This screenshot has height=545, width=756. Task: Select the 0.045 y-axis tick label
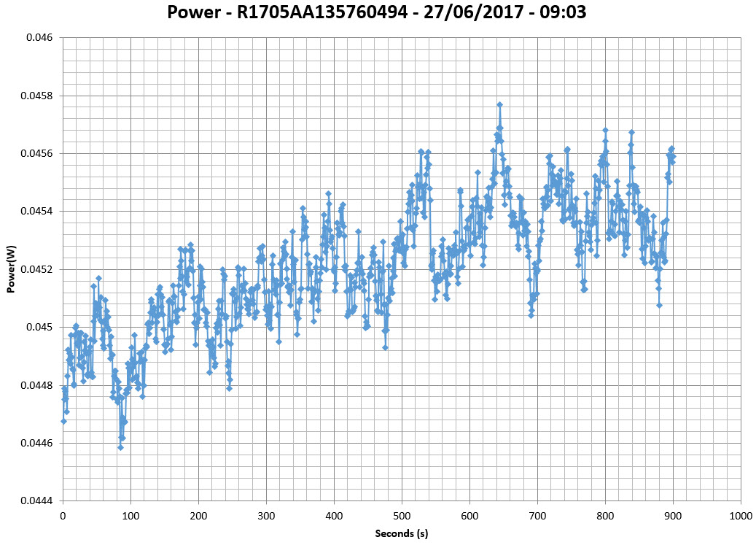coord(39,327)
